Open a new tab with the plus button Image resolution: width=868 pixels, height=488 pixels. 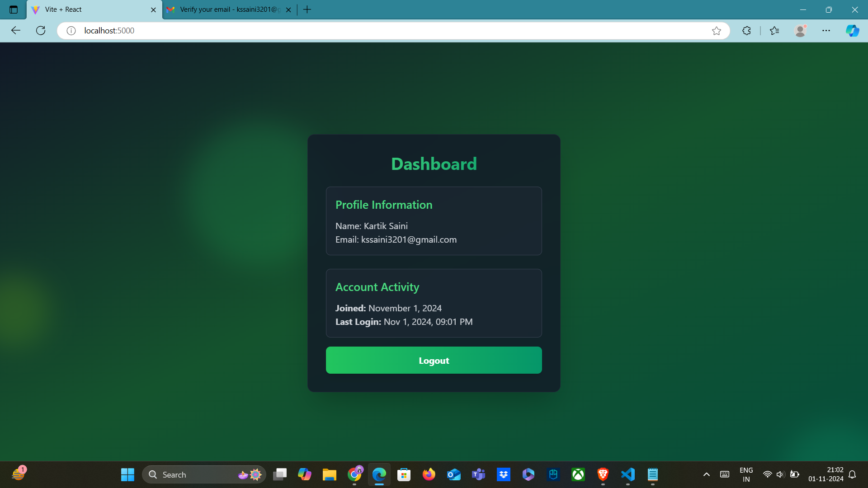[x=307, y=9]
